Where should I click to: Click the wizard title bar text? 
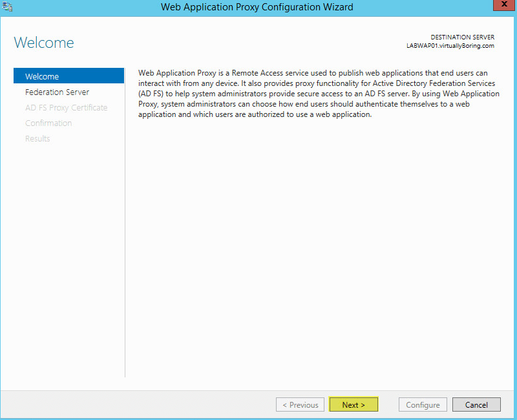pyautogui.click(x=257, y=7)
